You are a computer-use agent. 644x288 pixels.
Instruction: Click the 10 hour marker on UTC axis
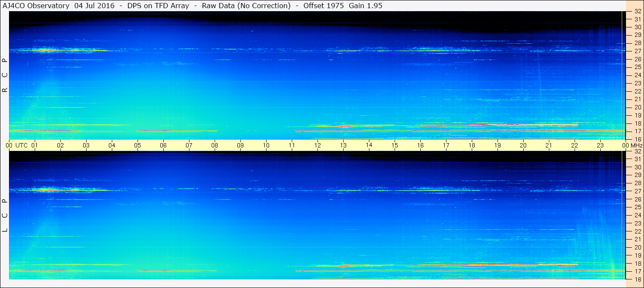pos(266,145)
